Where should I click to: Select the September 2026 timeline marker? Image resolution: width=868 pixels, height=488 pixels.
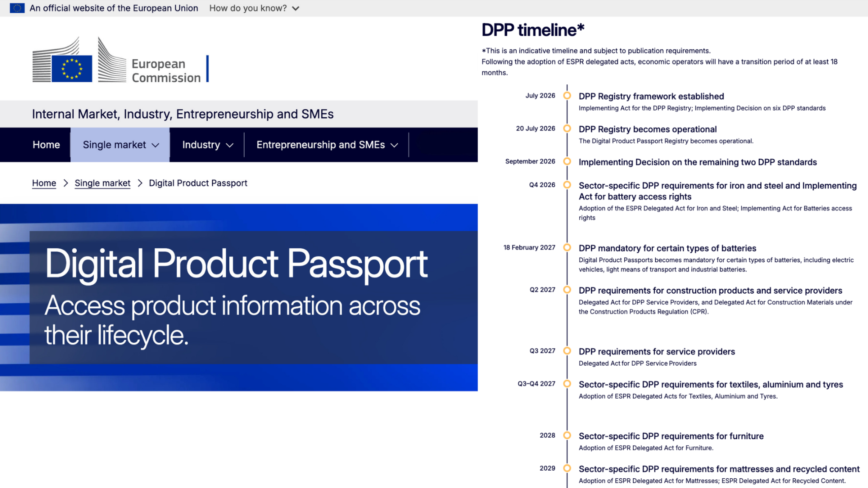(x=567, y=161)
